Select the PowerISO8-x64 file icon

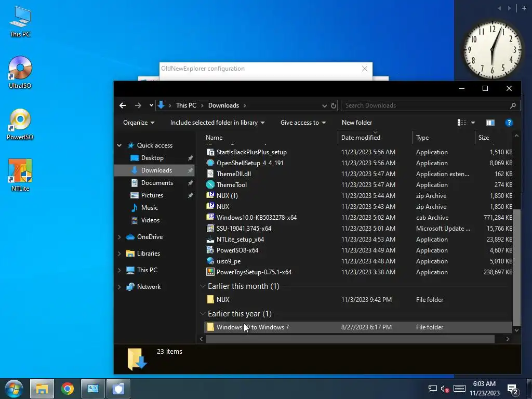click(210, 250)
